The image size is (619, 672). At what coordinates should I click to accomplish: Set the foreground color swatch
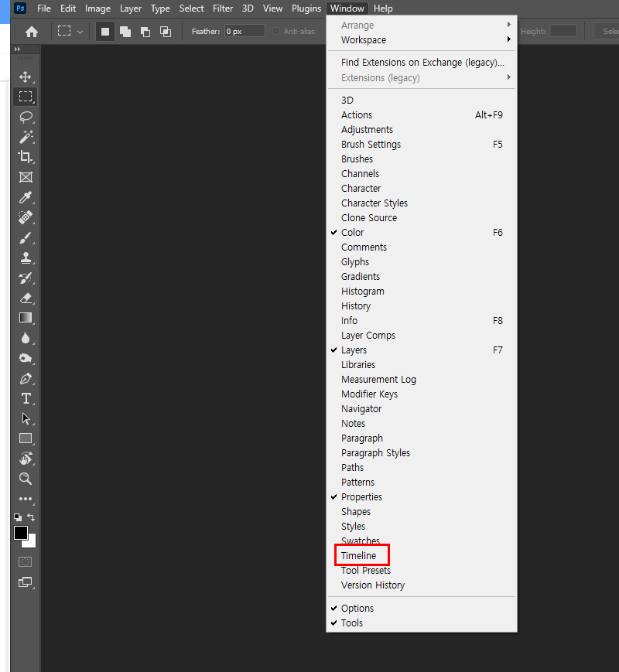[21, 533]
